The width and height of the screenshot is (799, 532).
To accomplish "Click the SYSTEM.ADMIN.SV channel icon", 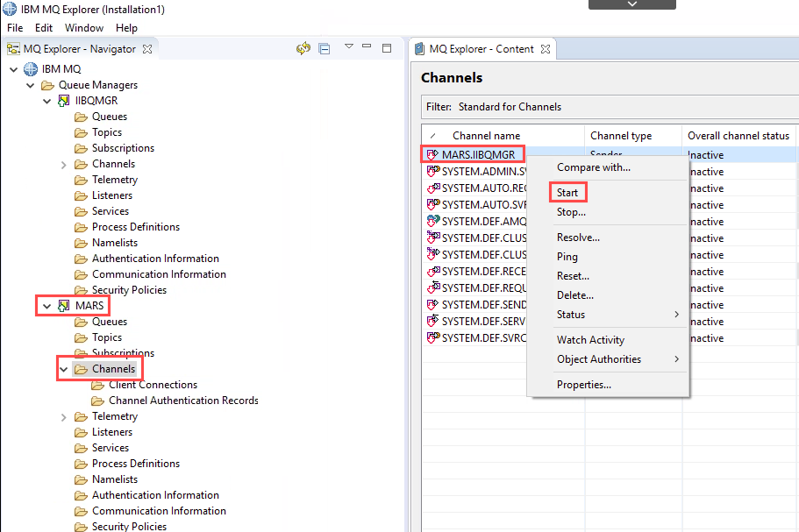I will click(x=432, y=171).
